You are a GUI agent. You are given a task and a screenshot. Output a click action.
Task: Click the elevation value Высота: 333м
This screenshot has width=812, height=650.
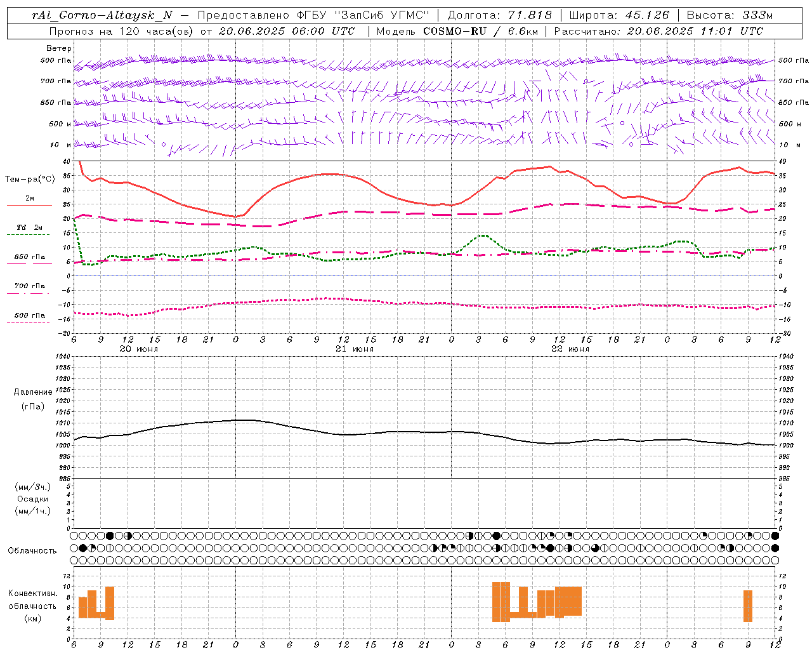(x=730, y=15)
